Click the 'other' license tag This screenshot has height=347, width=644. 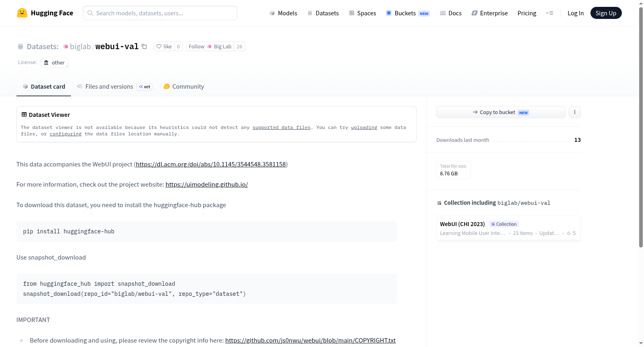point(54,62)
